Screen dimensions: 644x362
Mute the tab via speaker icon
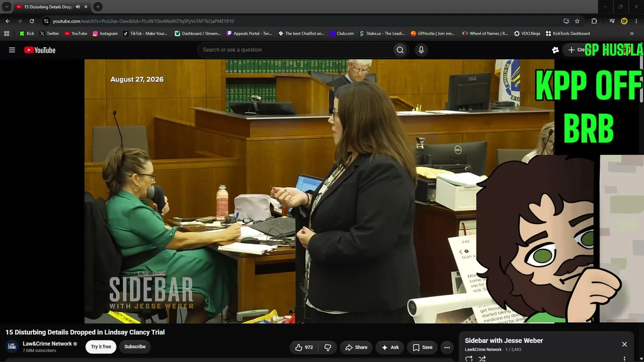coord(77,7)
